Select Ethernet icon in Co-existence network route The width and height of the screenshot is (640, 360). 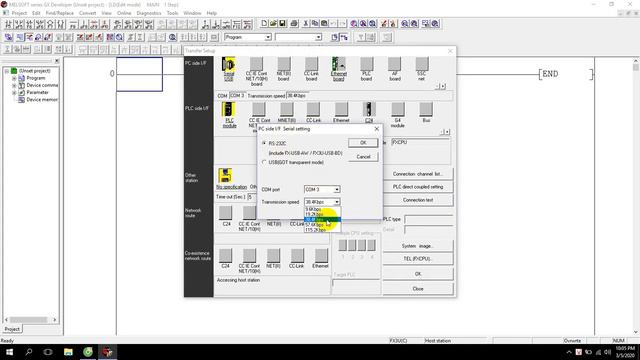tap(321, 255)
